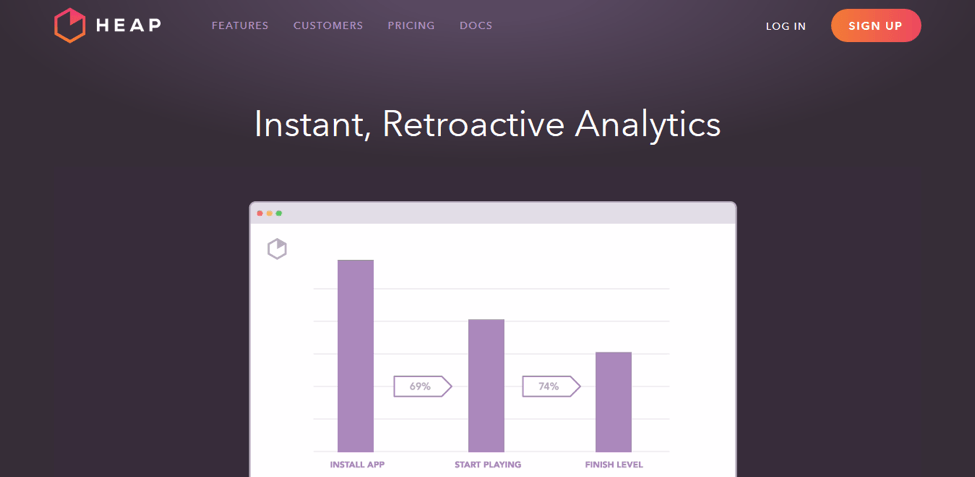Click the 74% conversion arrow label
The width and height of the screenshot is (975, 477).
point(551,386)
